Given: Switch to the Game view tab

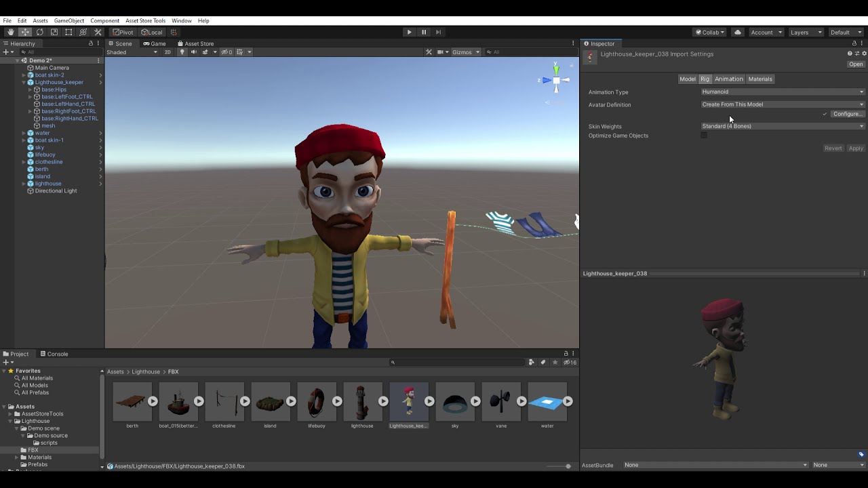Looking at the screenshot, I should [x=154, y=43].
